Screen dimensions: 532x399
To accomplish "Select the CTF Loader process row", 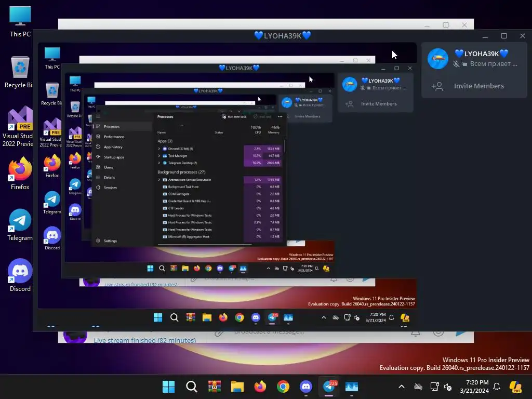I will click(219, 208).
